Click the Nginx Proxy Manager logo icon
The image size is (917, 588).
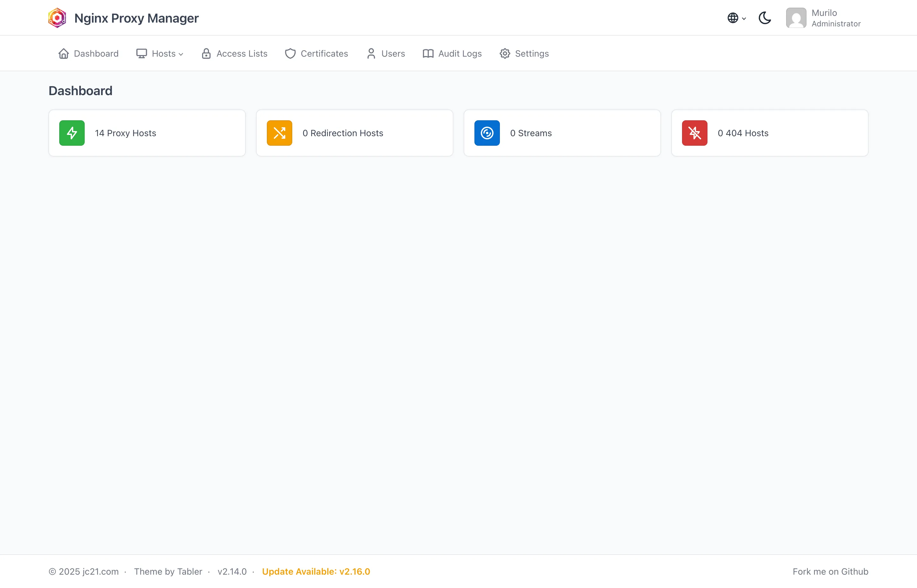[57, 18]
